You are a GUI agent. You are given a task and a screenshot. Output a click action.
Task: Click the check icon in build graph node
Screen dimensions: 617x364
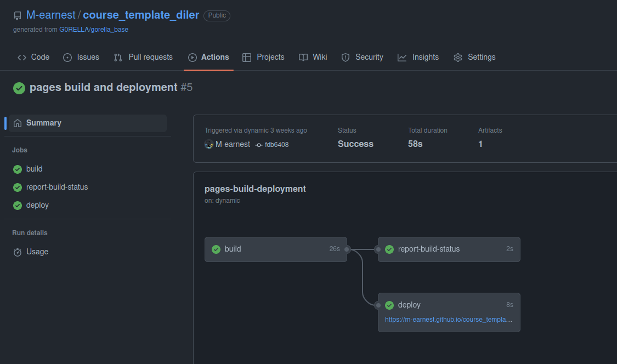click(x=216, y=249)
